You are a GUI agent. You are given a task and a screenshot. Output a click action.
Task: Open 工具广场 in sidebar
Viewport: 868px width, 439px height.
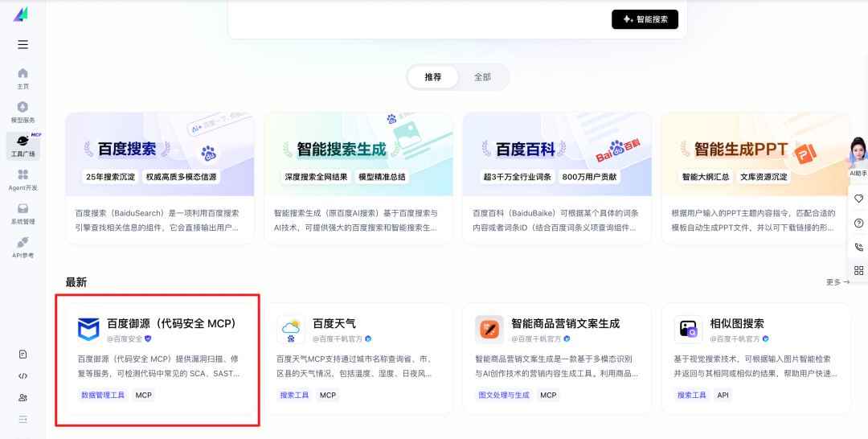[x=23, y=146]
